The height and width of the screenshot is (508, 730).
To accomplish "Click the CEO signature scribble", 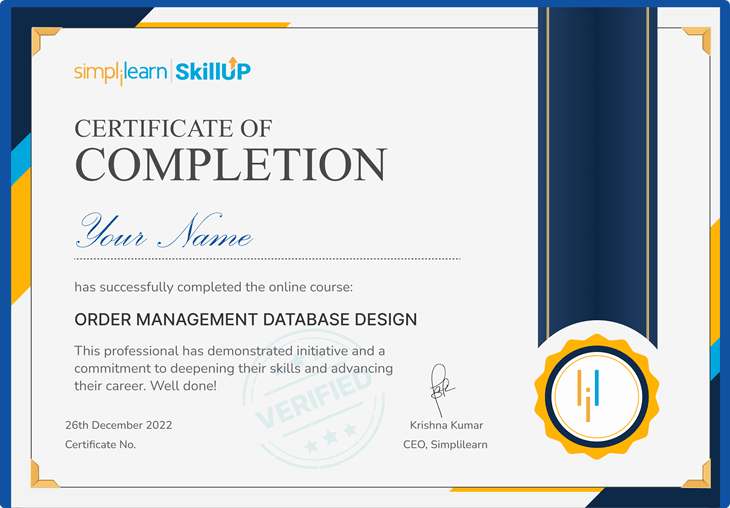I will 441,390.
